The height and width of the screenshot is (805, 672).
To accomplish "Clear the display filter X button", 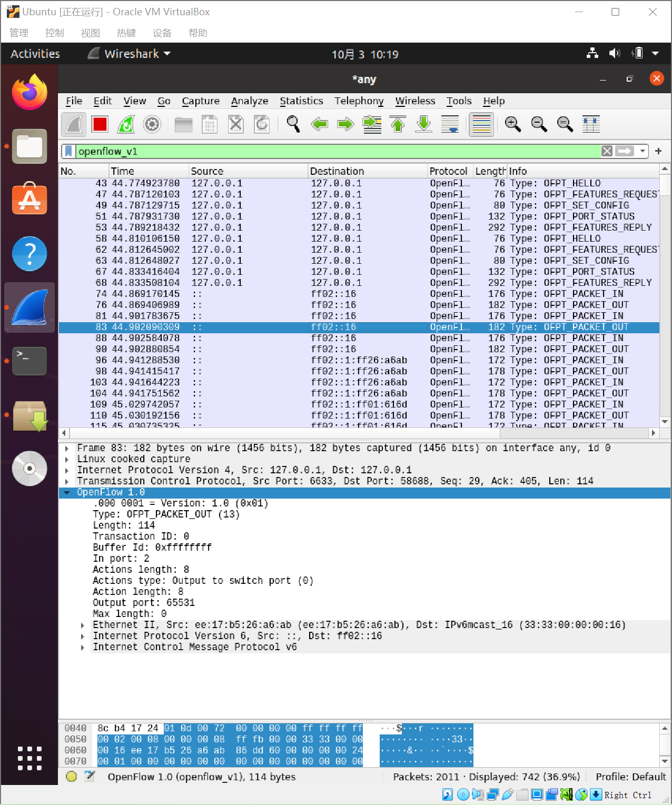I will (607, 151).
